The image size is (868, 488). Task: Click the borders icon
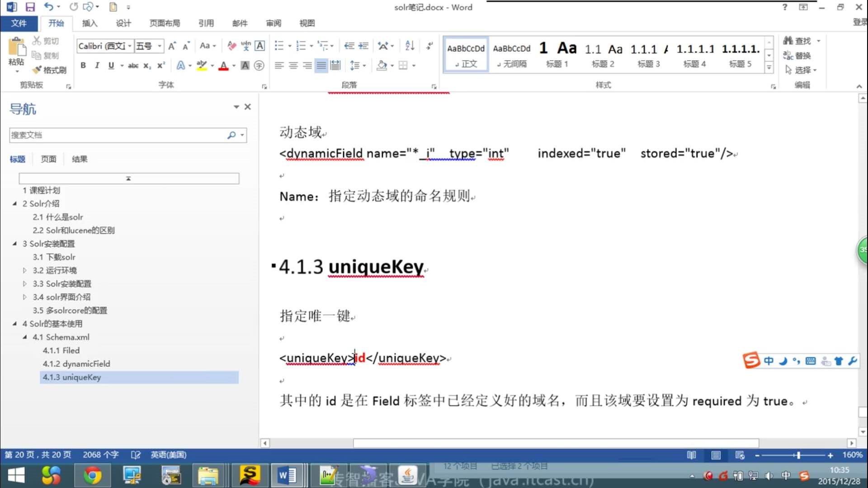[x=403, y=66]
